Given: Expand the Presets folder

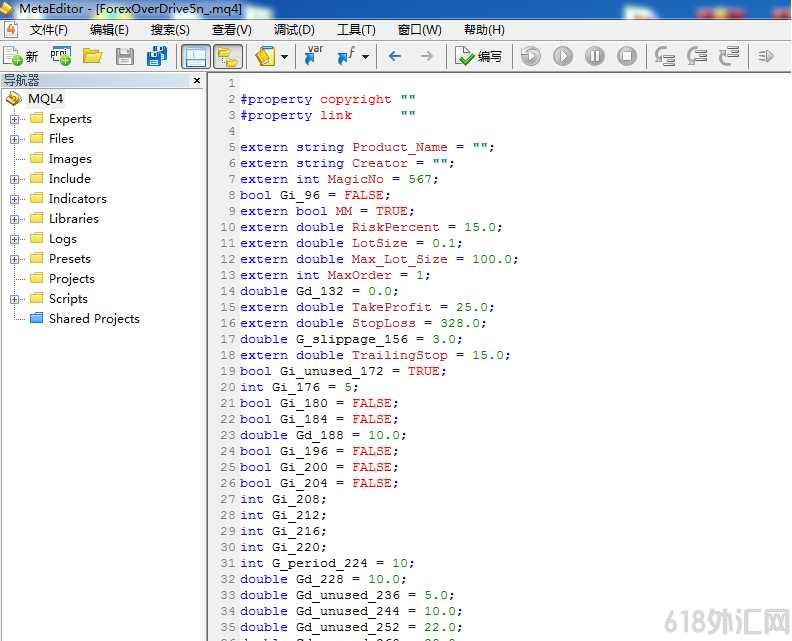Looking at the screenshot, I should coord(14,259).
